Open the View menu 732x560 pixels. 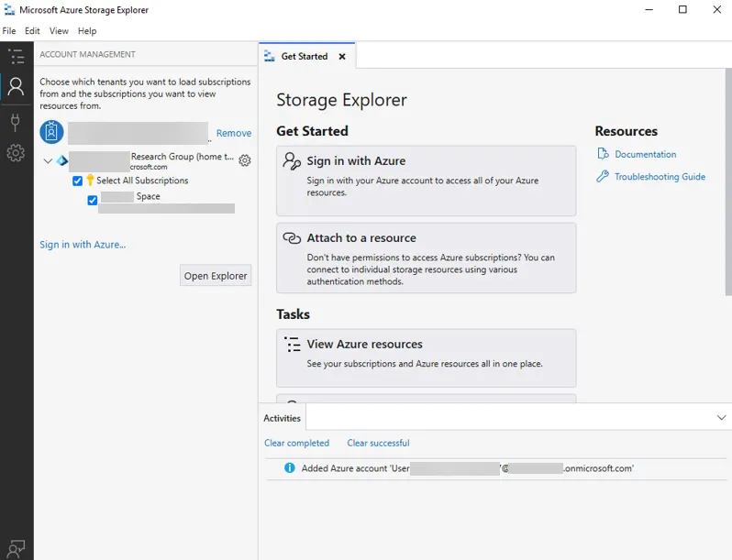[x=59, y=31]
